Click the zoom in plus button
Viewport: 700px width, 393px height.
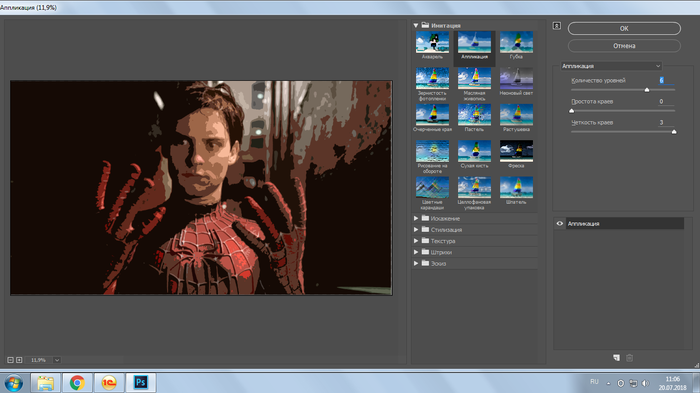[x=19, y=360]
